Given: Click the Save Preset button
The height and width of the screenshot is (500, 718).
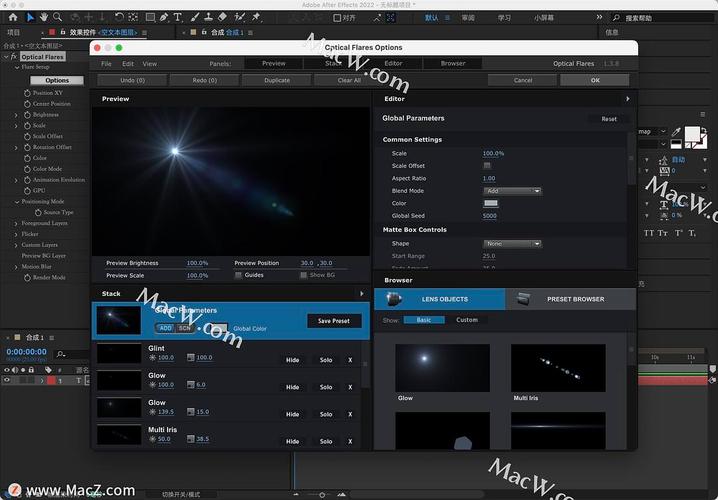Looking at the screenshot, I should pyautogui.click(x=334, y=321).
